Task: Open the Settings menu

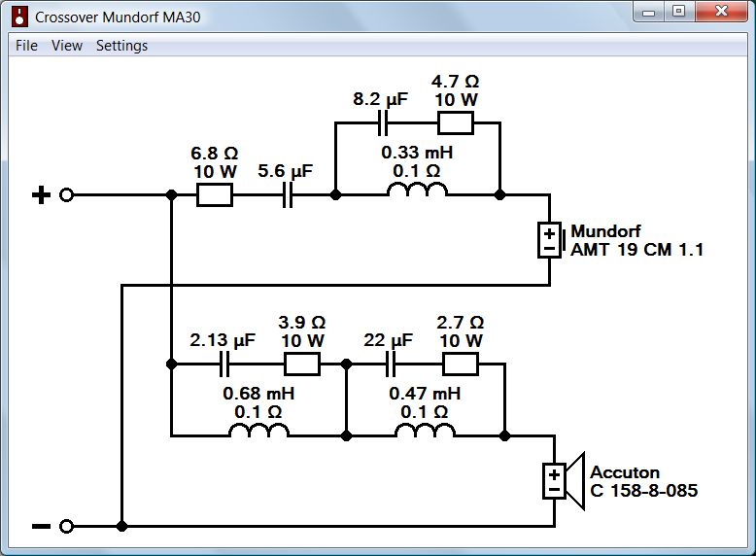Action: coord(122,46)
